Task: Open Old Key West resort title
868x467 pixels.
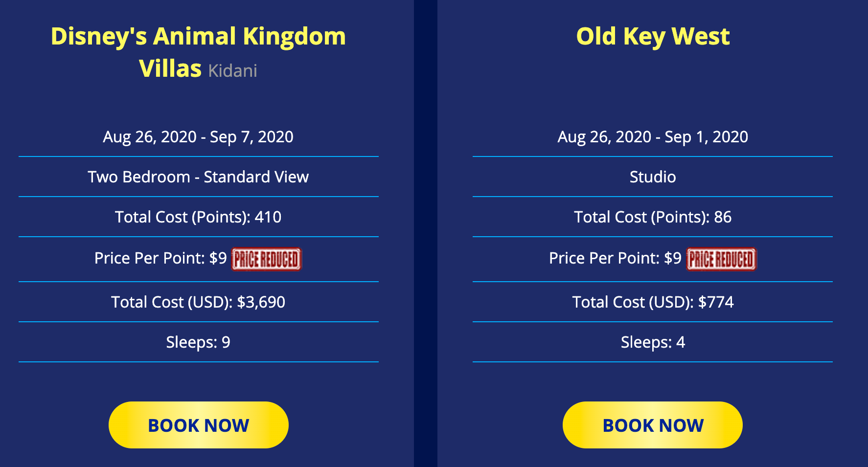Action: pos(653,36)
